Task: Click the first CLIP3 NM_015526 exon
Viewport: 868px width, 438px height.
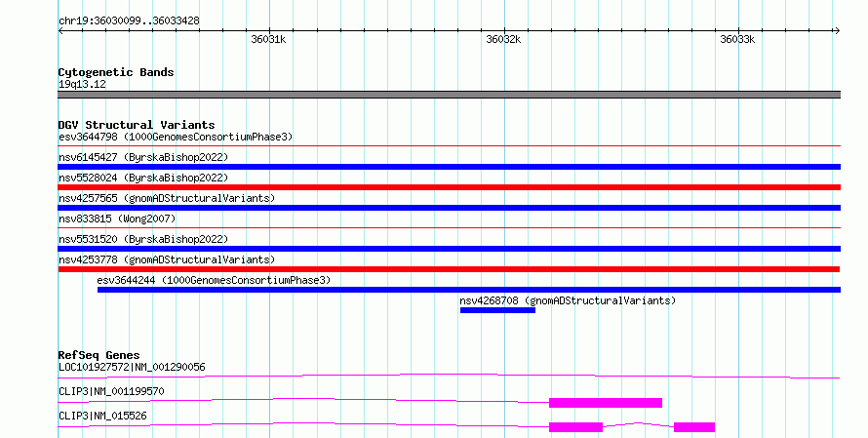Action: pyautogui.click(x=575, y=427)
